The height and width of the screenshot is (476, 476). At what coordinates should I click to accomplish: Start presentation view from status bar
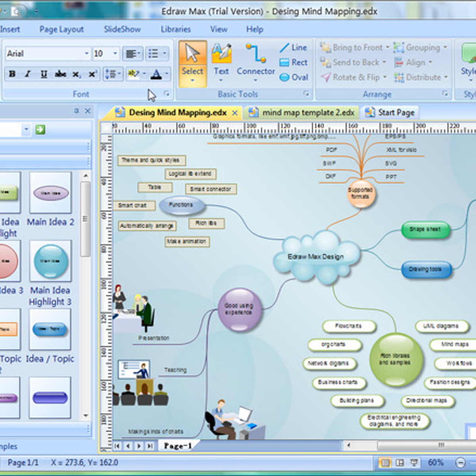[415, 463]
